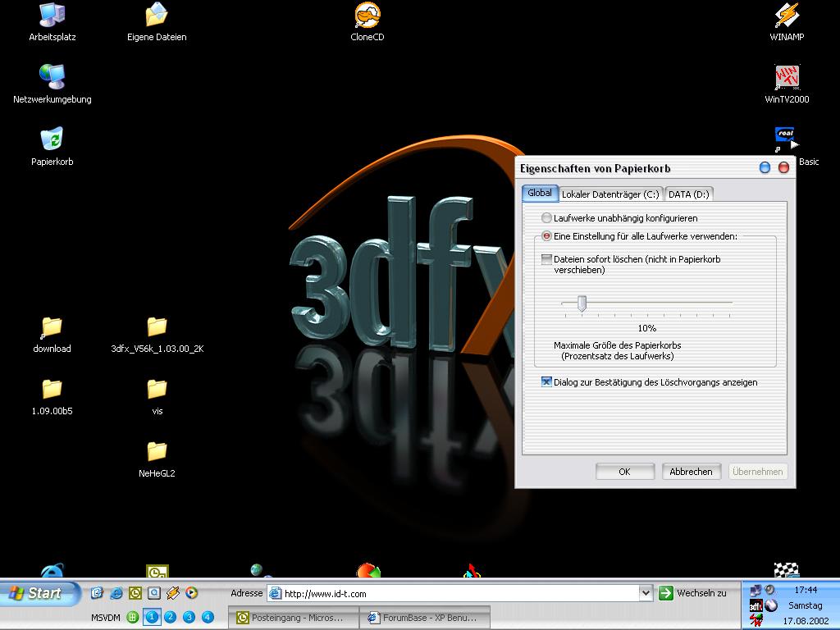Image resolution: width=840 pixels, height=630 pixels.
Task: Select Eine Einstellung für alle Laufwerke option
Action: click(639, 235)
